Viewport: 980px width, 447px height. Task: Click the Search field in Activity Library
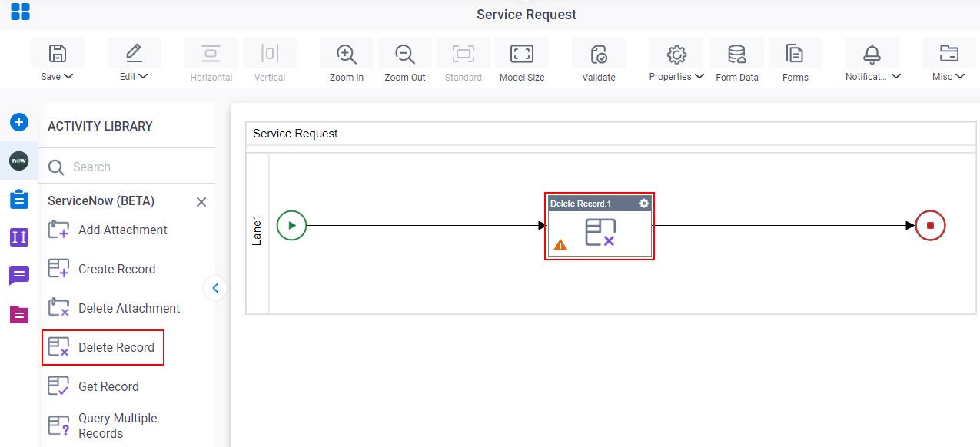click(127, 167)
